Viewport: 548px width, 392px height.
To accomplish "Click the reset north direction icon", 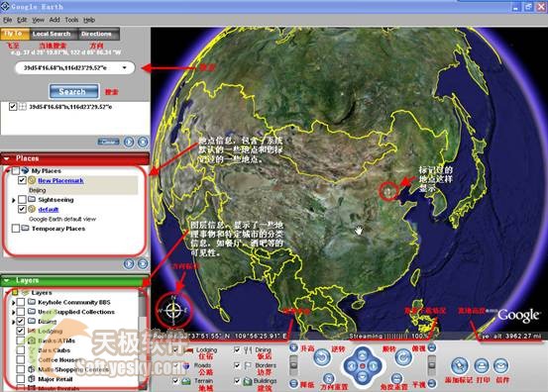I will pyautogui.click(x=328, y=379).
